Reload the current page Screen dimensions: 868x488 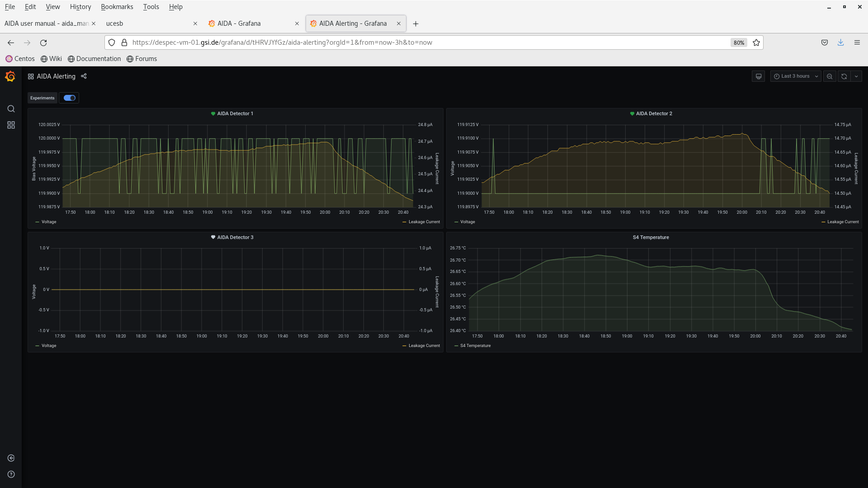[43, 42]
